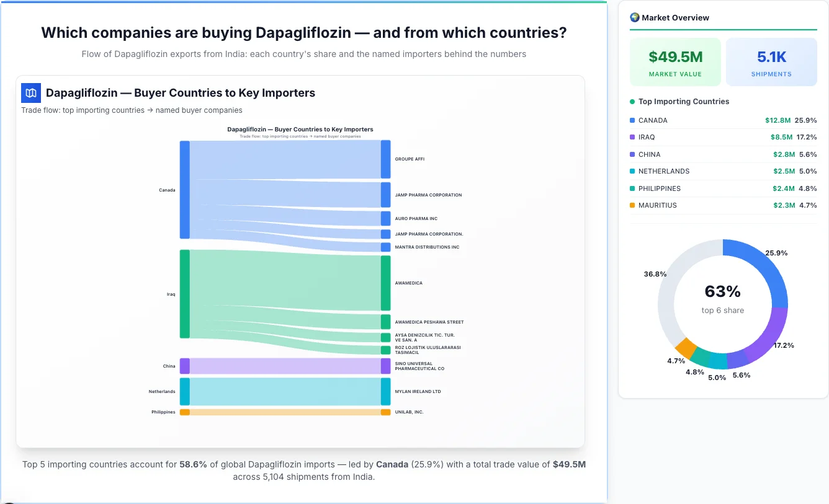
Task: Select the blue legend square beside CANADA
Action: [632, 120]
